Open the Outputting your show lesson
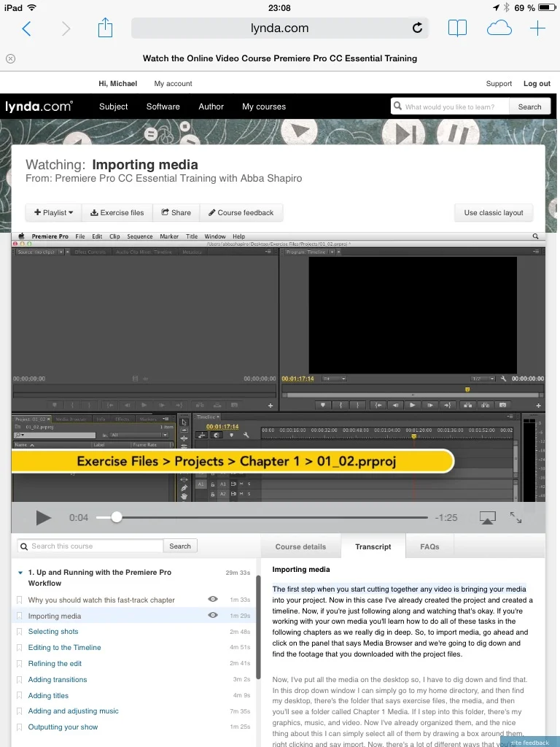Image resolution: width=560 pixels, height=747 pixels. pos(63,727)
